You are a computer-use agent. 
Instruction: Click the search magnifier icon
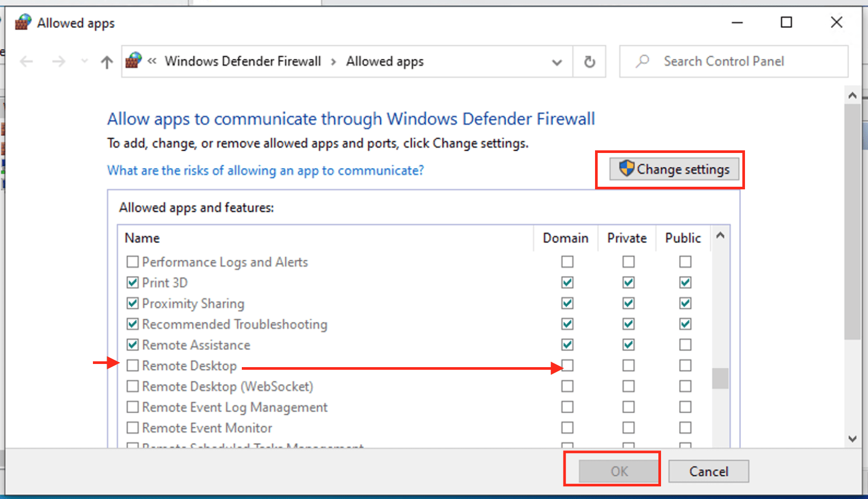tap(642, 61)
